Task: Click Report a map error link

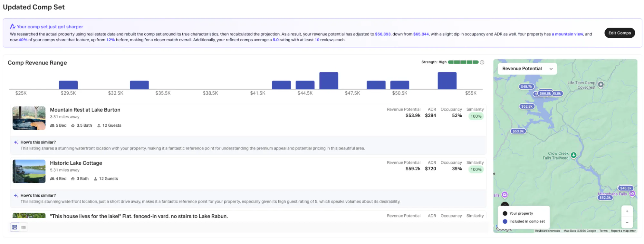Action: coord(623,231)
